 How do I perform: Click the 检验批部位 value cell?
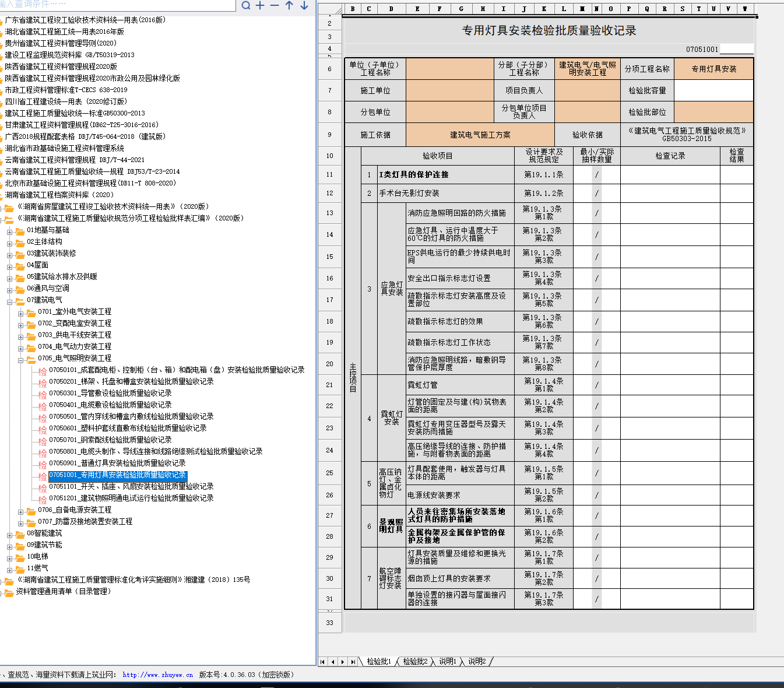click(x=713, y=112)
